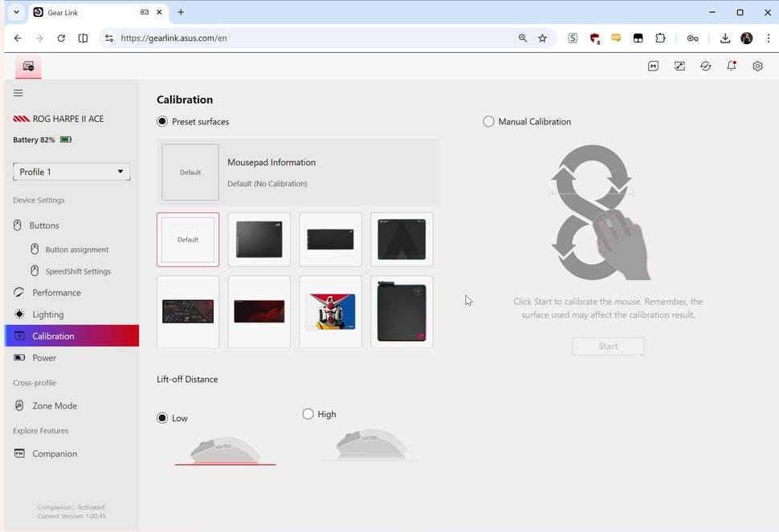Select the dark mousepad with triangle pattern
Image resolution: width=779 pixels, height=532 pixels.
pyautogui.click(x=402, y=240)
